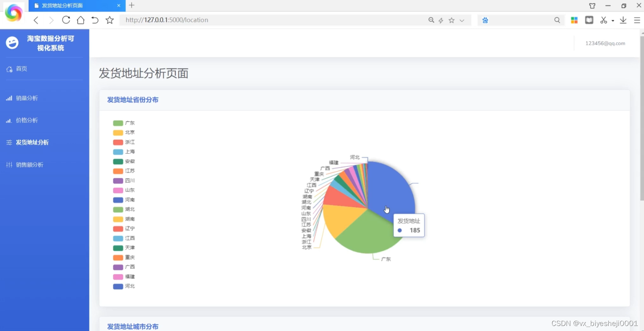The image size is (644, 331).
Task: Toggle 河南 legend item
Action: coord(124,200)
